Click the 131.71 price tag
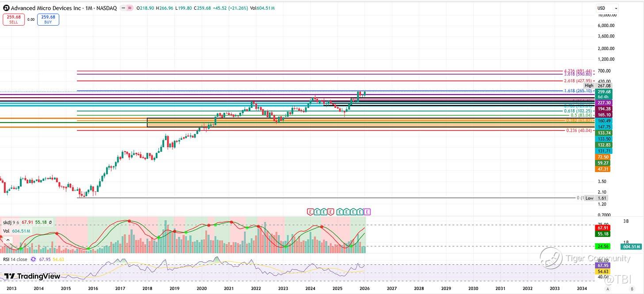 click(x=604, y=151)
